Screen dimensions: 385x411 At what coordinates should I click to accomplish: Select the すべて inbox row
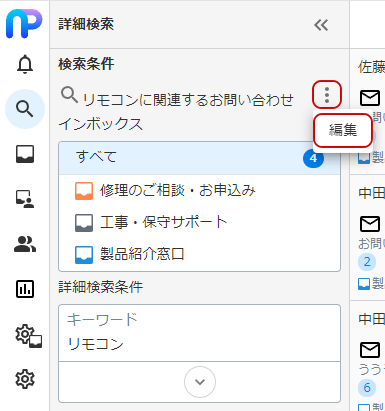(199, 158)
